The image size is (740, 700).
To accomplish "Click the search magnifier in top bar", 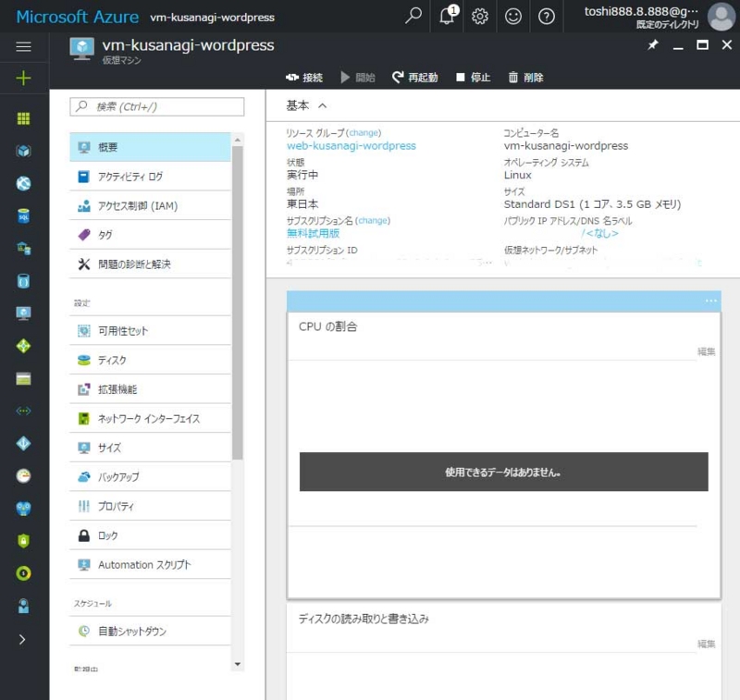I will pyautogui.click(x=413, y=16).
